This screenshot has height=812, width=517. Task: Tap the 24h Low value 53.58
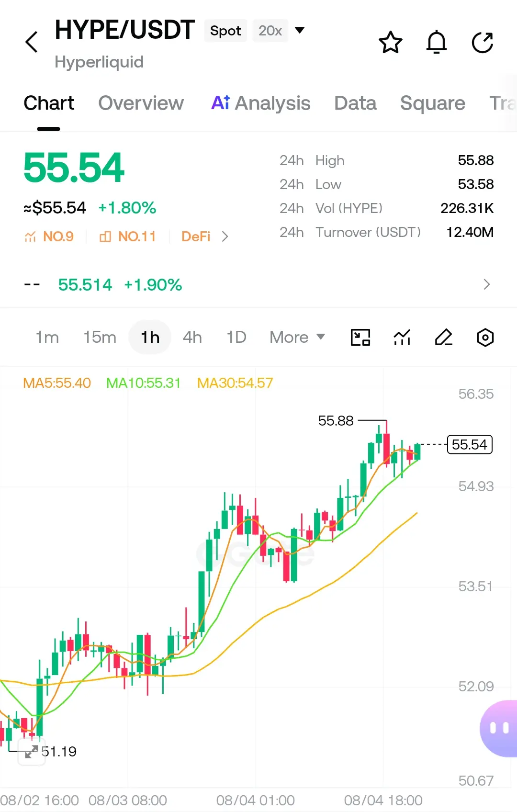coord(476,184)
